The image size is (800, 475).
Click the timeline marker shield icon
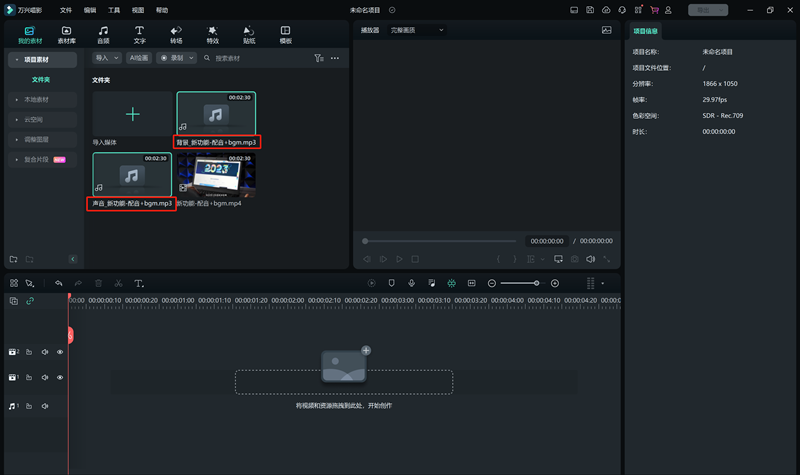point(391,283)
